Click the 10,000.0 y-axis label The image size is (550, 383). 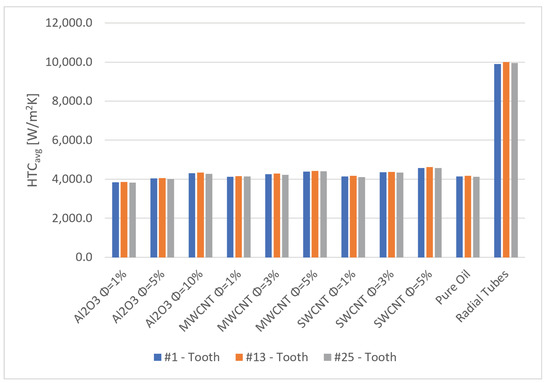coord(69,62)
